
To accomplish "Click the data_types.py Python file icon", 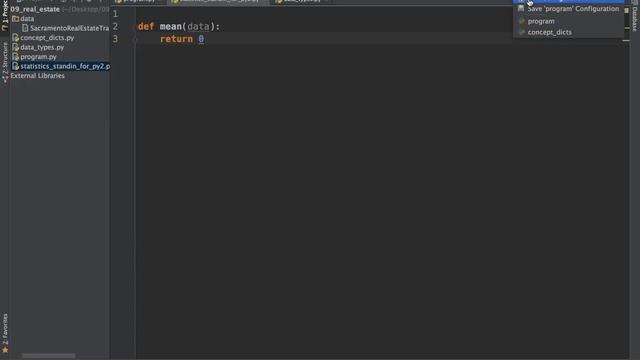I will 16,47.
